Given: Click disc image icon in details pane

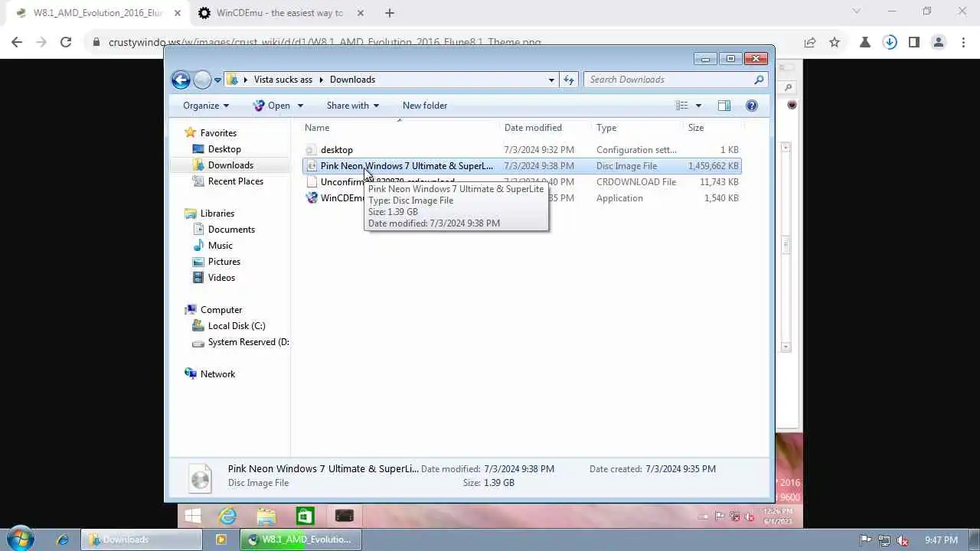Looking at the screenshot, I should (x=201, y=479).
